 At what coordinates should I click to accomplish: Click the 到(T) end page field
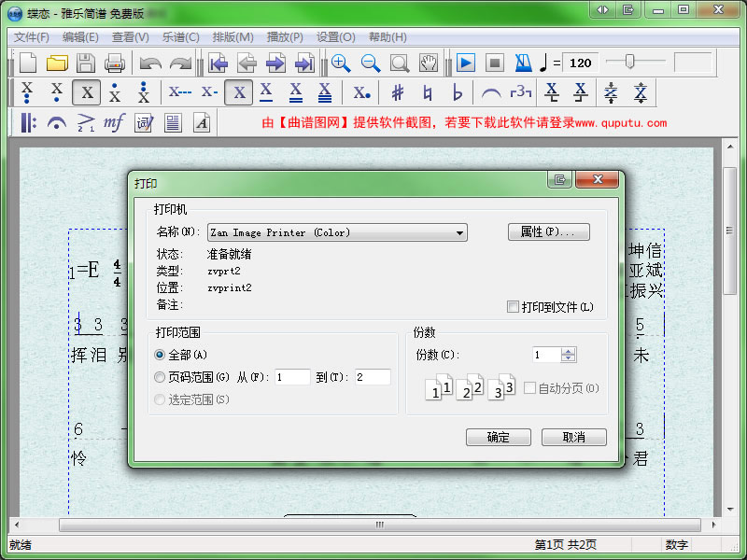(x=373, y=377)
